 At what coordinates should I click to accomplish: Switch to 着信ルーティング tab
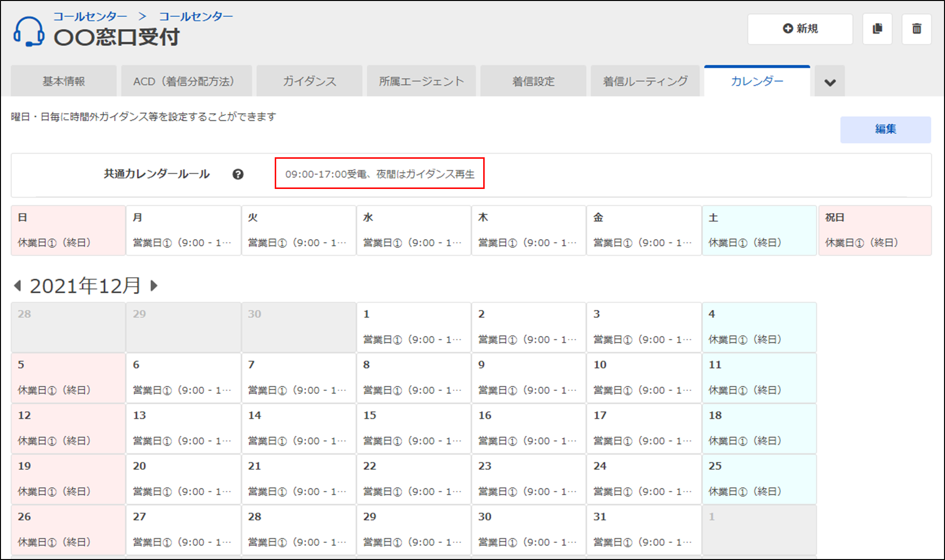645,81
